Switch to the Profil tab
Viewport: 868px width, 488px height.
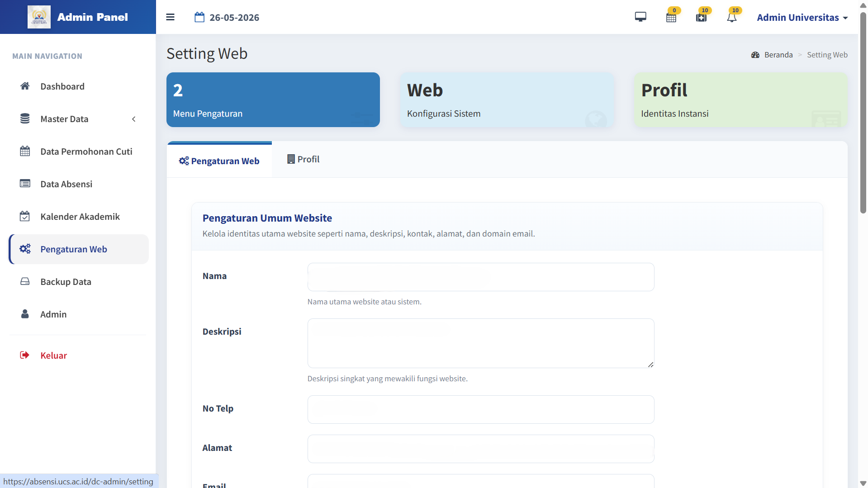click(x=304, y=159)
